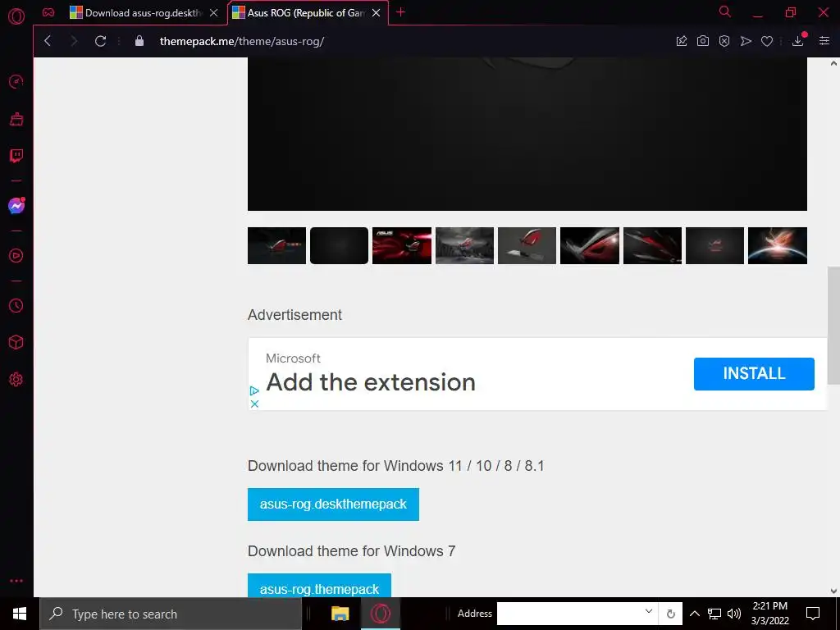Open GX Control speedometer icon in sidebar
This screenshot has width=840, height=630.
coord(16,81)
